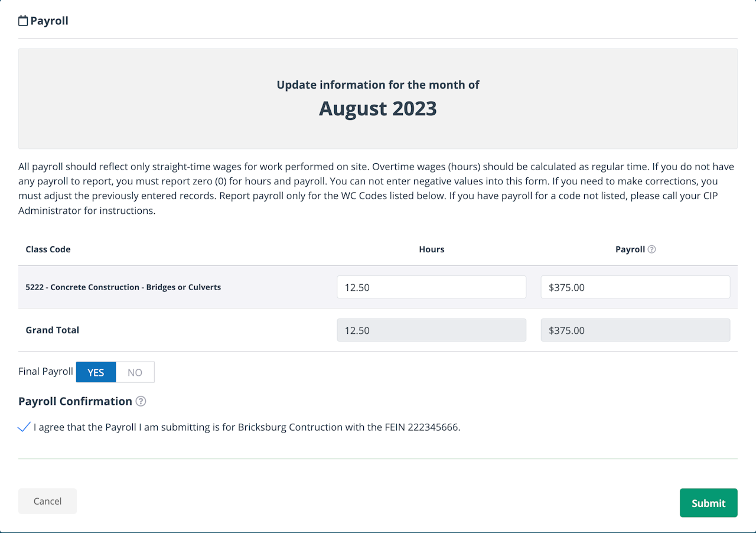Click the help icon beside Payroll Confirmation
Image resolution: width=756 pixels, height=533 pixels.
[141, 402]
